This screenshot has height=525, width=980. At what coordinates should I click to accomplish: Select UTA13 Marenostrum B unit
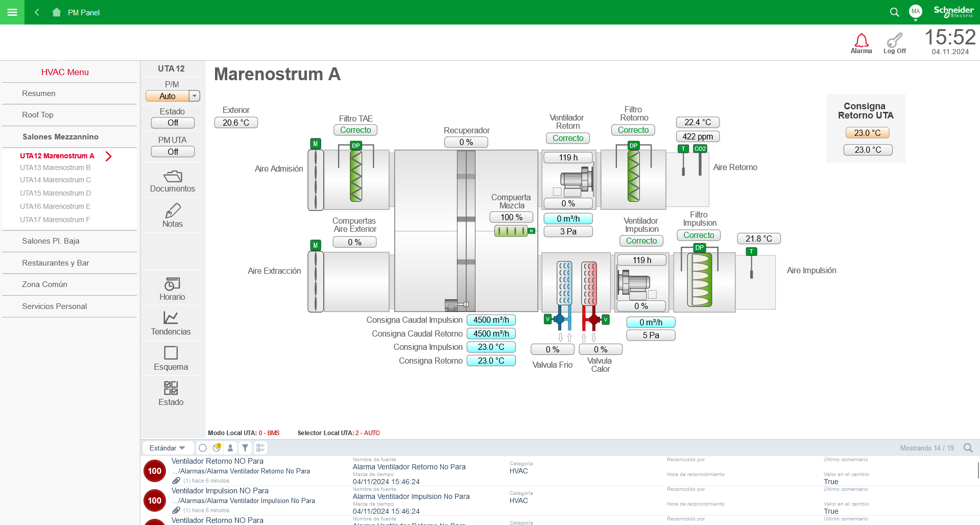click(x=55, y=168)
